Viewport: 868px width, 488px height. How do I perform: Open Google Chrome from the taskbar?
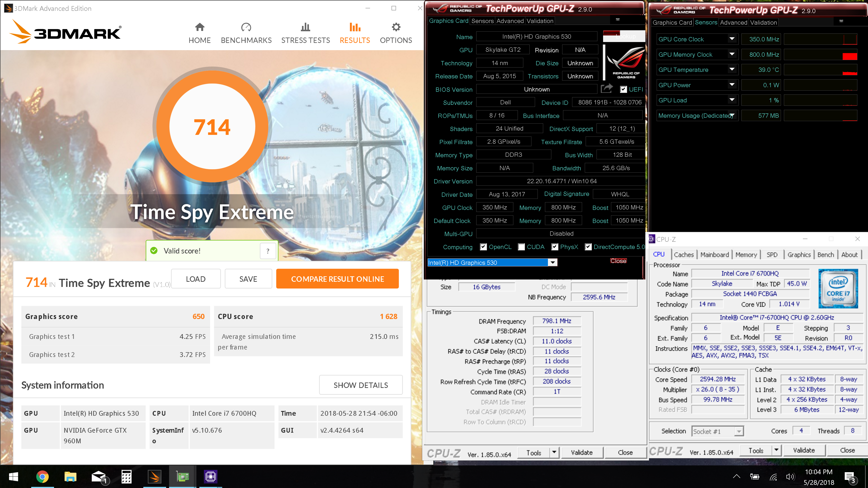coord(42,476)
